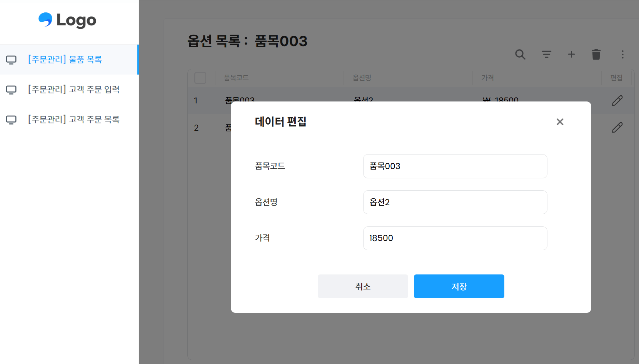Open [주문관리] 고객 주문 목록 menu item
Screen dimensions: 639x364
(x=73, y=120)
